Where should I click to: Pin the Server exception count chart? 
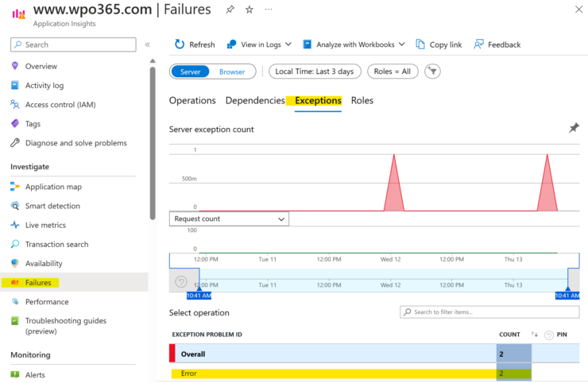point(574,128)
